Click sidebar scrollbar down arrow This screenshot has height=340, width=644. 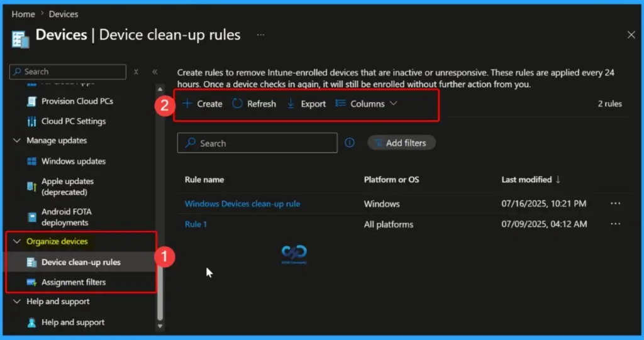(160, 326)
